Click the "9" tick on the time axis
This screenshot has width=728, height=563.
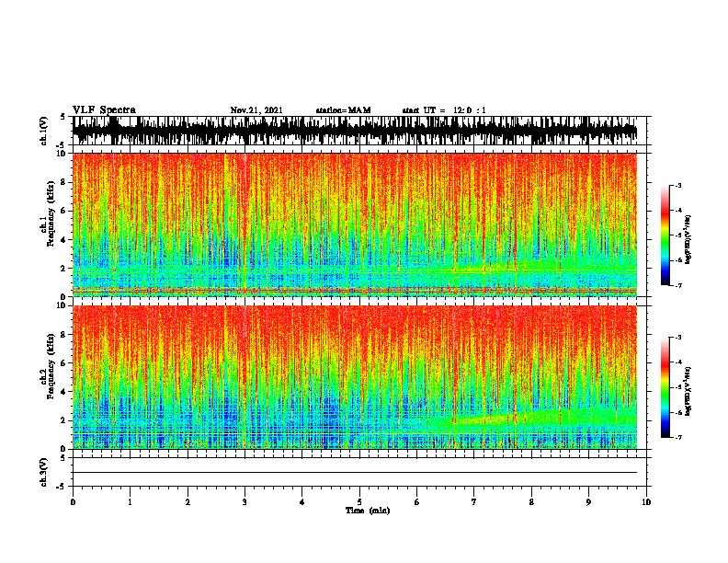click(x=588, y=501)
